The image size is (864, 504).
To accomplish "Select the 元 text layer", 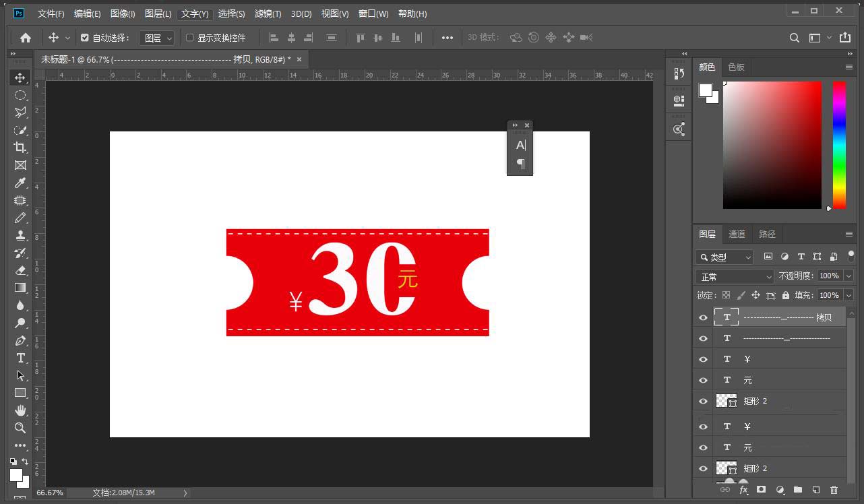I will pyautogui.click(x=775, y=380).
